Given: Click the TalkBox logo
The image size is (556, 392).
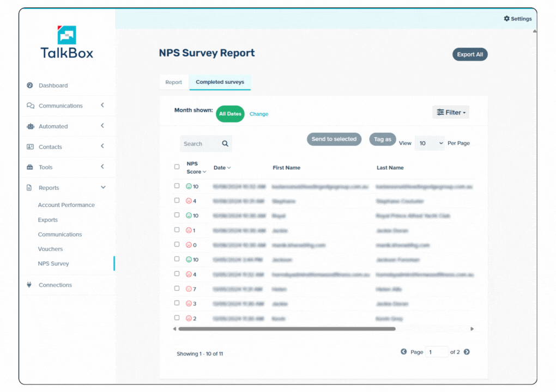Looking at the screenshot, I should click(x=67, y=42).
